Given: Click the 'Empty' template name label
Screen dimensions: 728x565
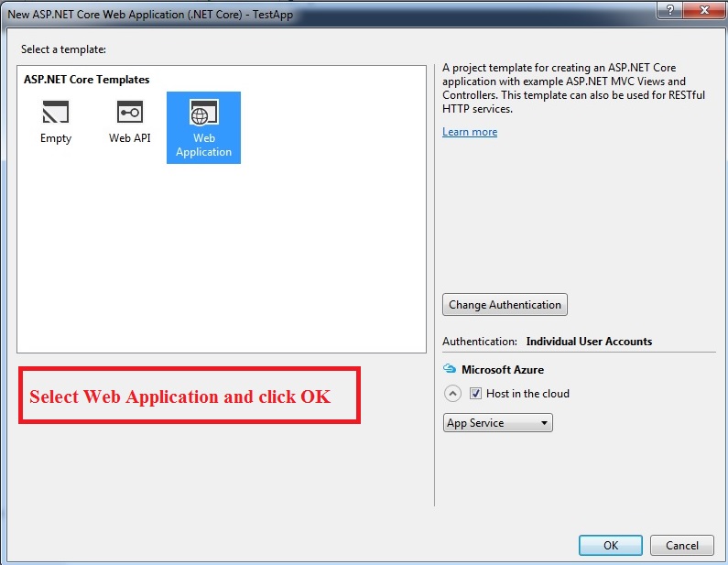Looking at the screenshot, I should (56, 138).
